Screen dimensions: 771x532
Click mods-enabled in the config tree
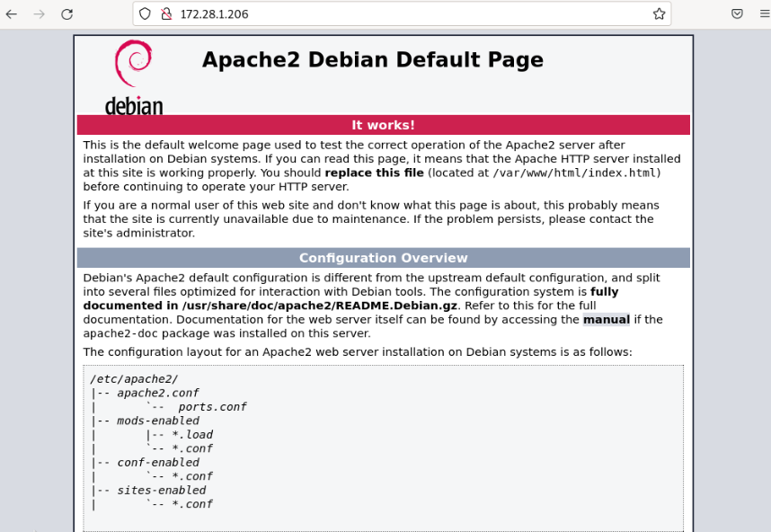click(158, 421)
